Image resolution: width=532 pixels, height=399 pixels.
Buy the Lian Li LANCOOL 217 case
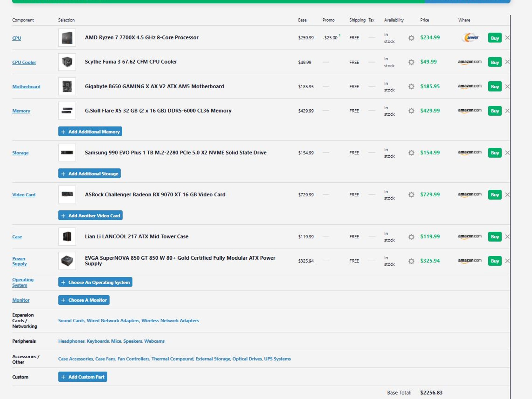pyautogui.click(x=495, y=237)
